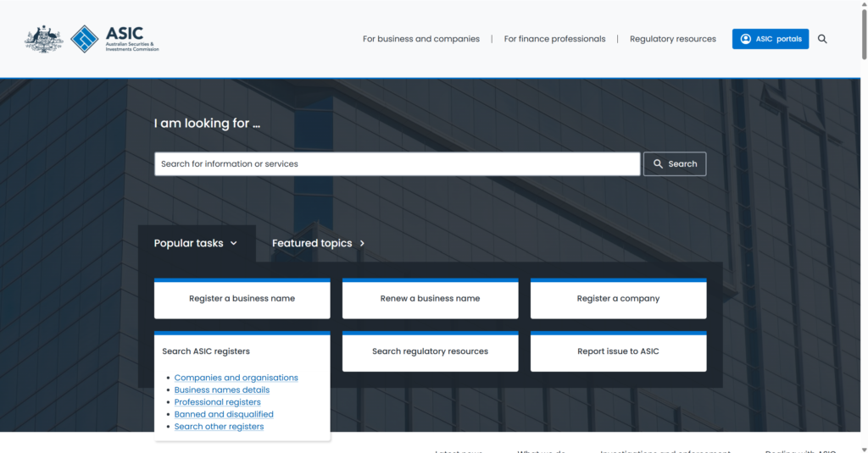Open For finance professionals menu
Screen dimensions: 868x453
pyautogui.click(x=554, y=39)
